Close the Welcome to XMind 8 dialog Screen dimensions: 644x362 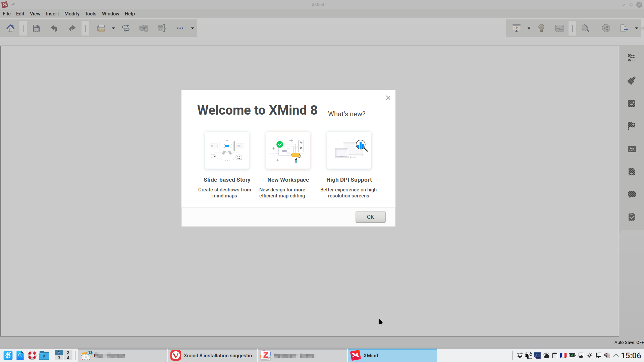[x=388, y=98]
